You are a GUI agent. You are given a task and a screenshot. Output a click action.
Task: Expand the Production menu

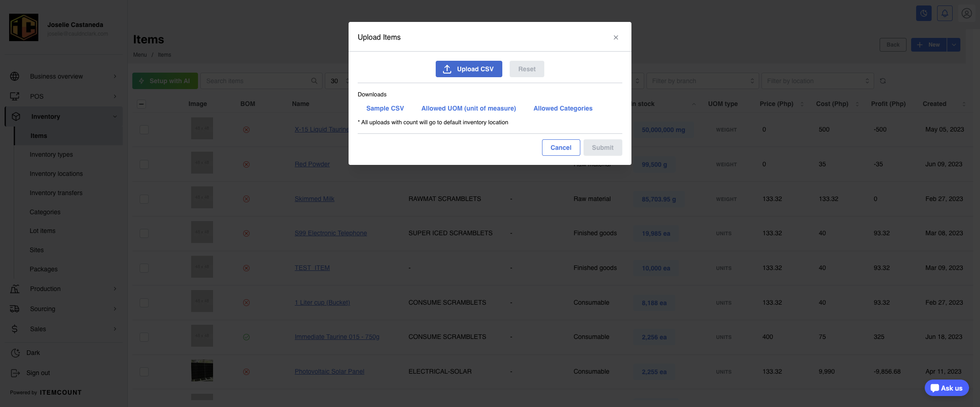pyautogui.click(x=63, y=289)
